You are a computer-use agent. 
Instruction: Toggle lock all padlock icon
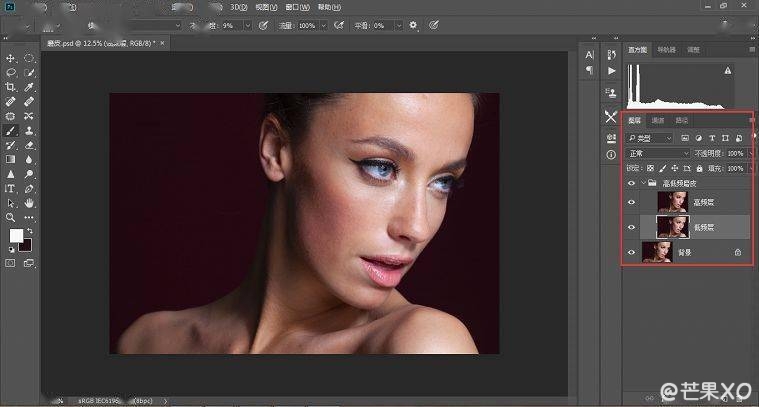(x=699, y=168)
